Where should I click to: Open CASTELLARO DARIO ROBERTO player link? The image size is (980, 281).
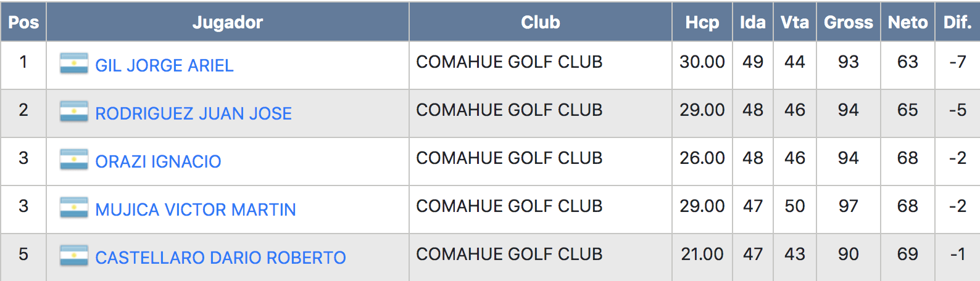point(220,258)
